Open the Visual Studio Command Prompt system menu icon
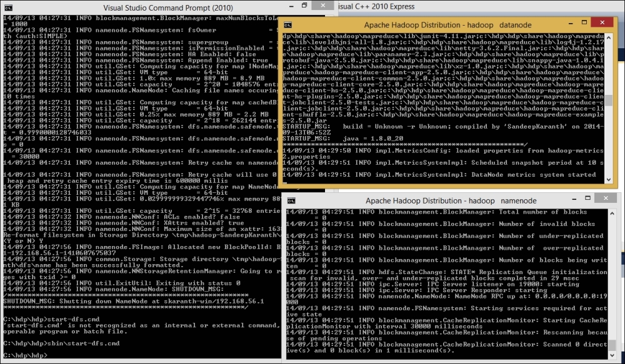 click(x=8, y=7)
